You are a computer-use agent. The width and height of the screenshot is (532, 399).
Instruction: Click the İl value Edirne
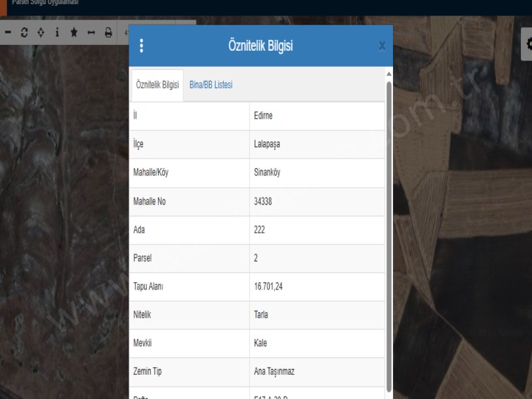click(264, 116)
